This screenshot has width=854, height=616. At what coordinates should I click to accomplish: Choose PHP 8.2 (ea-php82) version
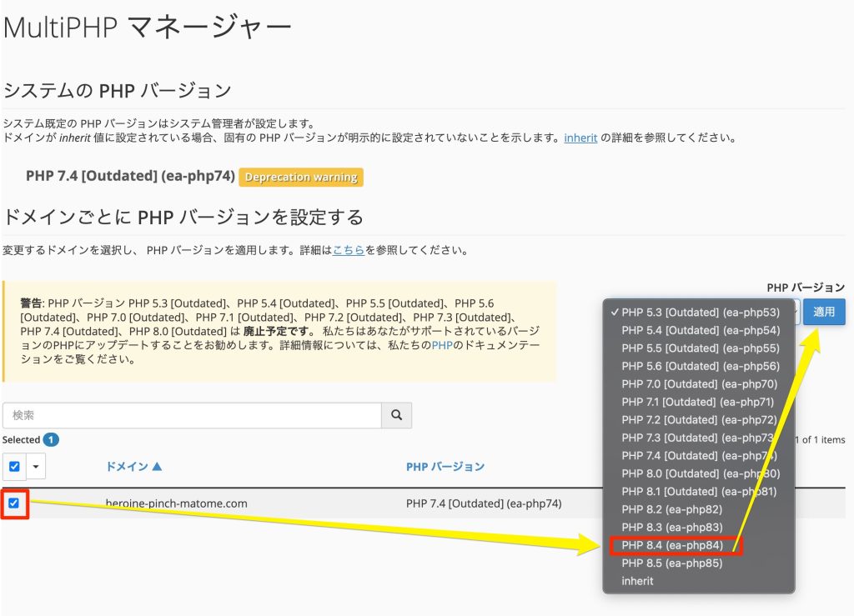[x=672, y=509]
